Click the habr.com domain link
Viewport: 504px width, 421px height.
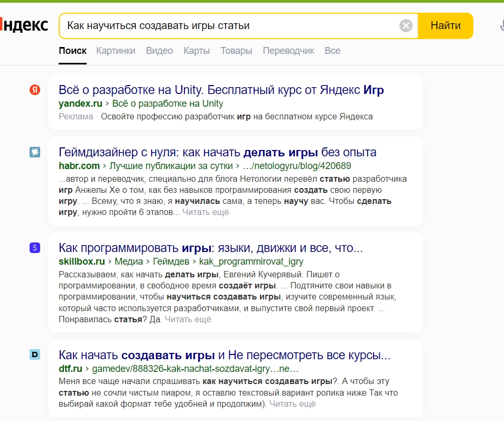coord(79,166)
